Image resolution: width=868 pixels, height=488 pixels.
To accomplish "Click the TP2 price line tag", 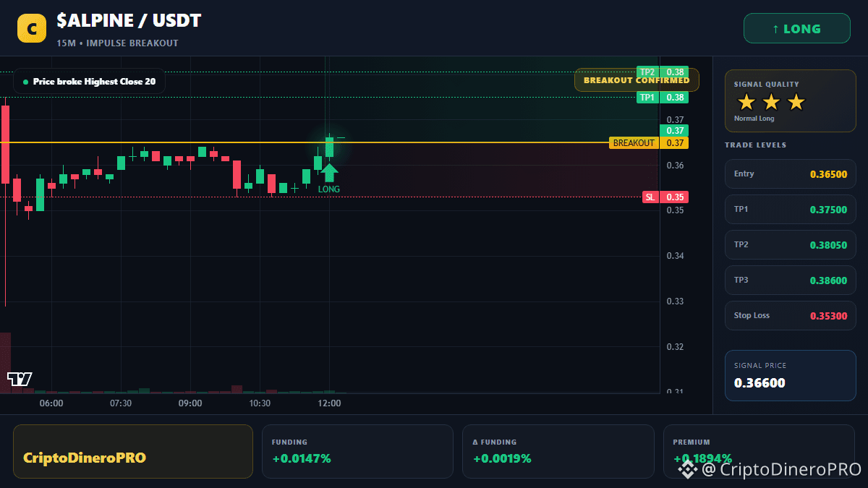I will click(662, 72).
